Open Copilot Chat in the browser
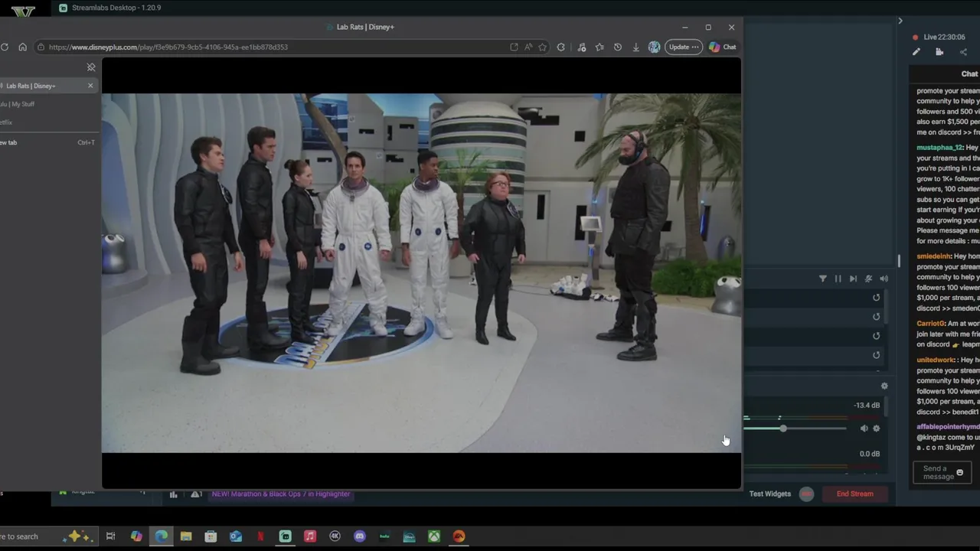 click(723, 47)
